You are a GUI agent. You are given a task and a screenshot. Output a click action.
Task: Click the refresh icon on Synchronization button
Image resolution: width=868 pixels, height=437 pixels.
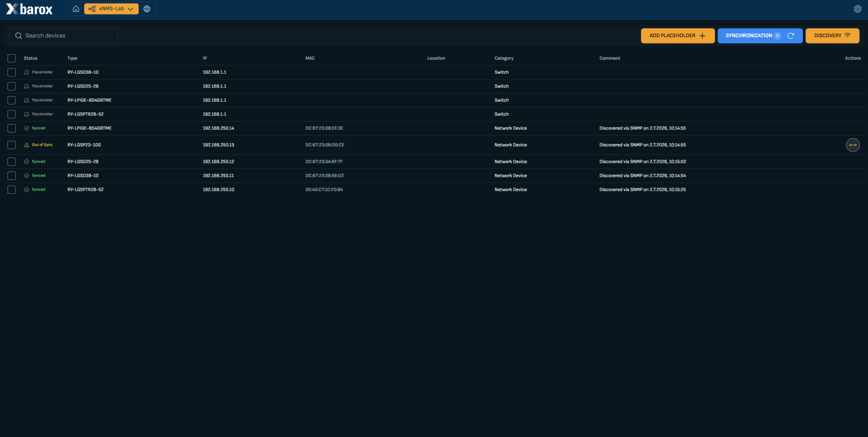pos(791,36)
